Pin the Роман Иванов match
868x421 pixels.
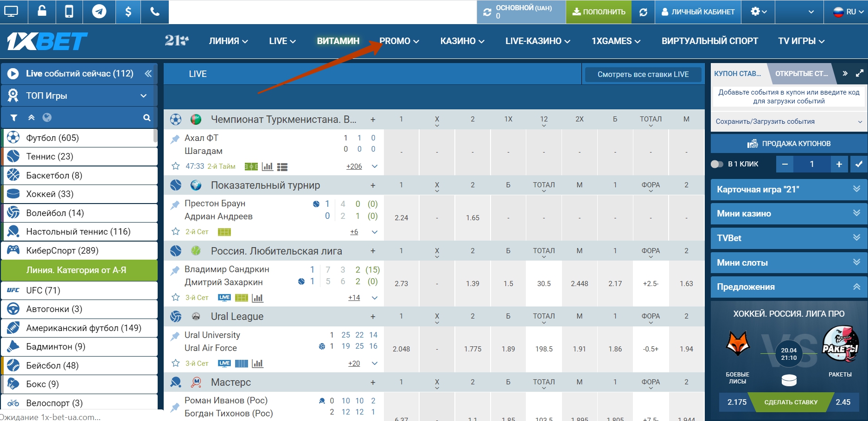point(175,408)
